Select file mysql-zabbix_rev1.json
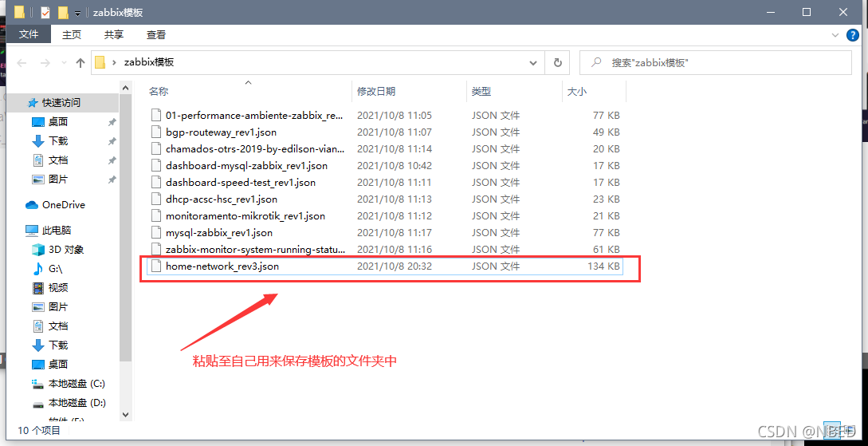The width and height of the screenshot is (868, 446). [x=218, y=232]
